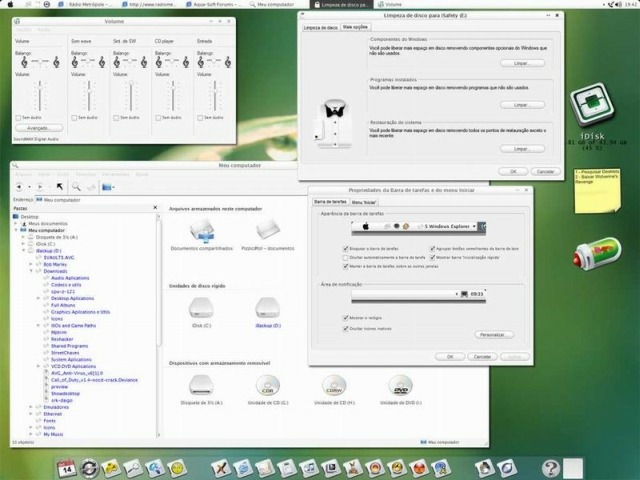This screenshot has width=640, height=480.
Task: Select the iDisk (C:) drive icon
Action: coord(201,308)
